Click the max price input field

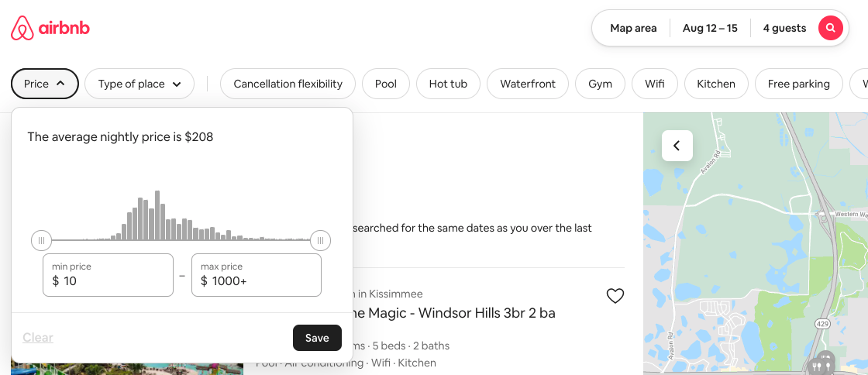tap(257, 275)
